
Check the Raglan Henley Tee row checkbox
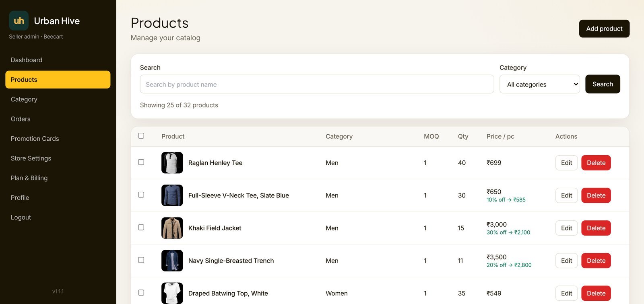pos(141,162)
